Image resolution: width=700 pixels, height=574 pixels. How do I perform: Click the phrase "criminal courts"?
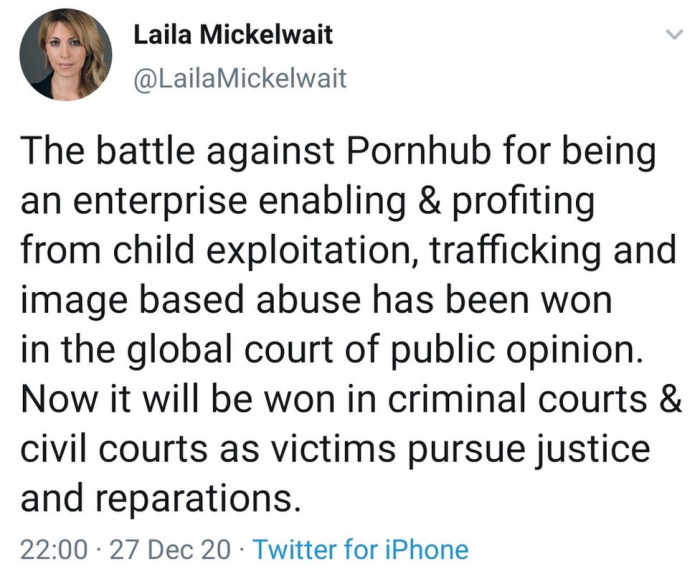click(x=523, y=400)
